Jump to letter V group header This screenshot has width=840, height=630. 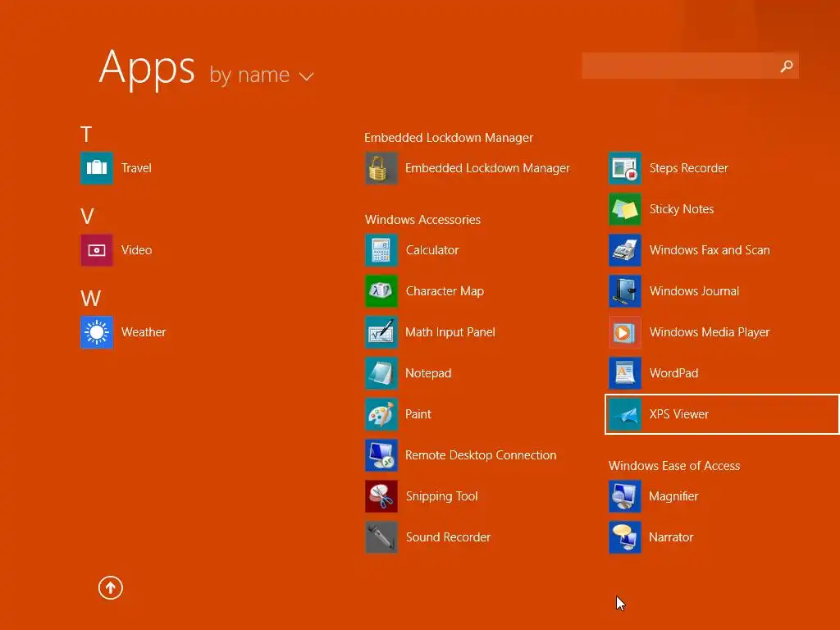tap(87, 217)
